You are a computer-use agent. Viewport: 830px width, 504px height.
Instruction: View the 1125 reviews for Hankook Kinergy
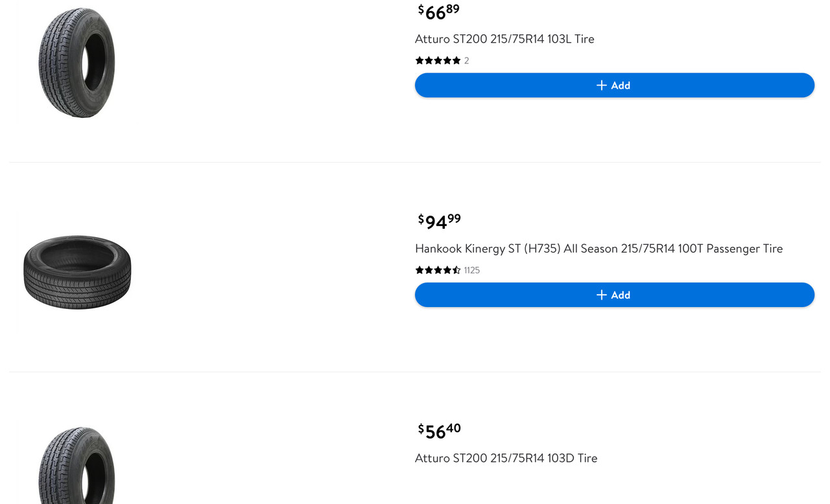point(472,270)
